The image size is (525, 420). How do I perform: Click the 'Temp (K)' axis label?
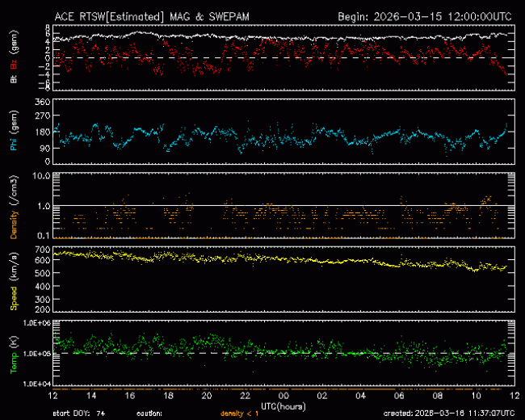tap(14, 355)
